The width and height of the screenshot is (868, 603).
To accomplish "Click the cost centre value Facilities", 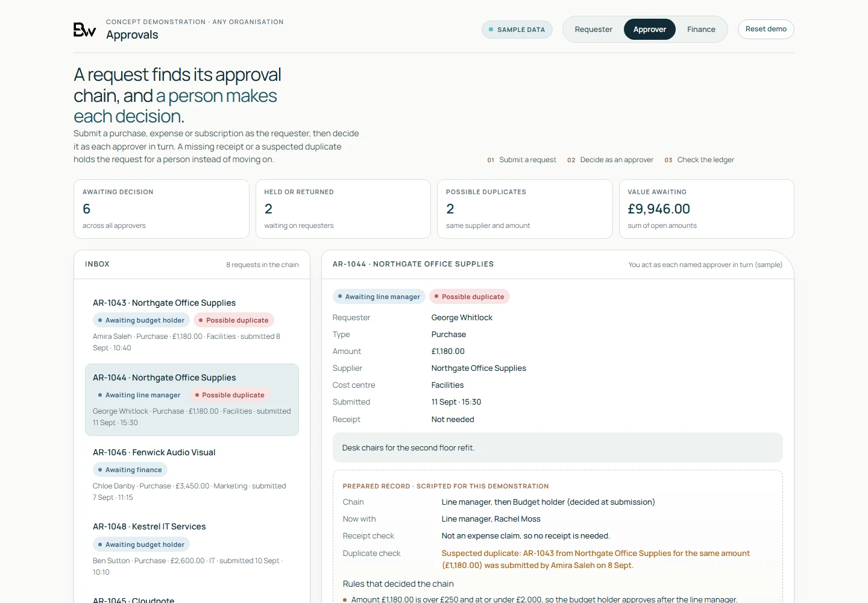I will [x=447, y=385].
